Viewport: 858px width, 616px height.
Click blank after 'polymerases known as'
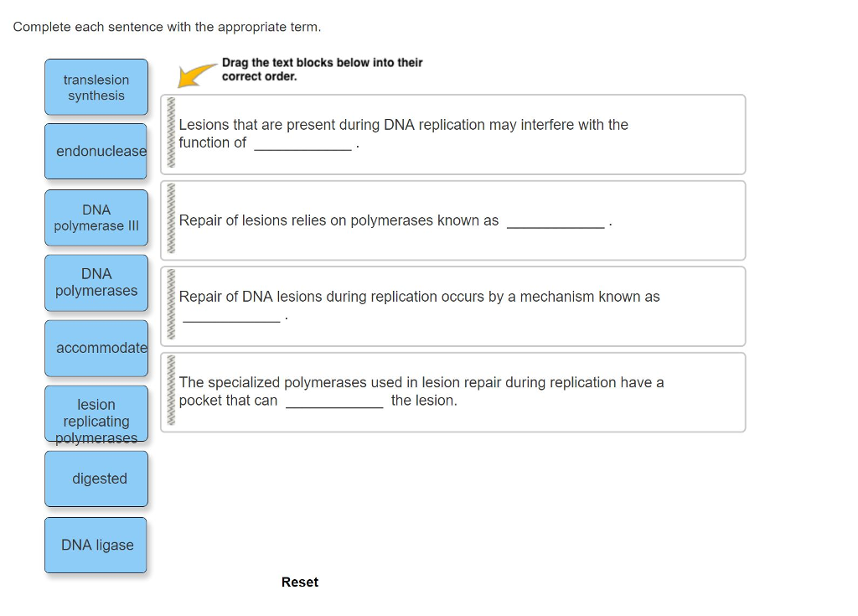coord(555,222)
